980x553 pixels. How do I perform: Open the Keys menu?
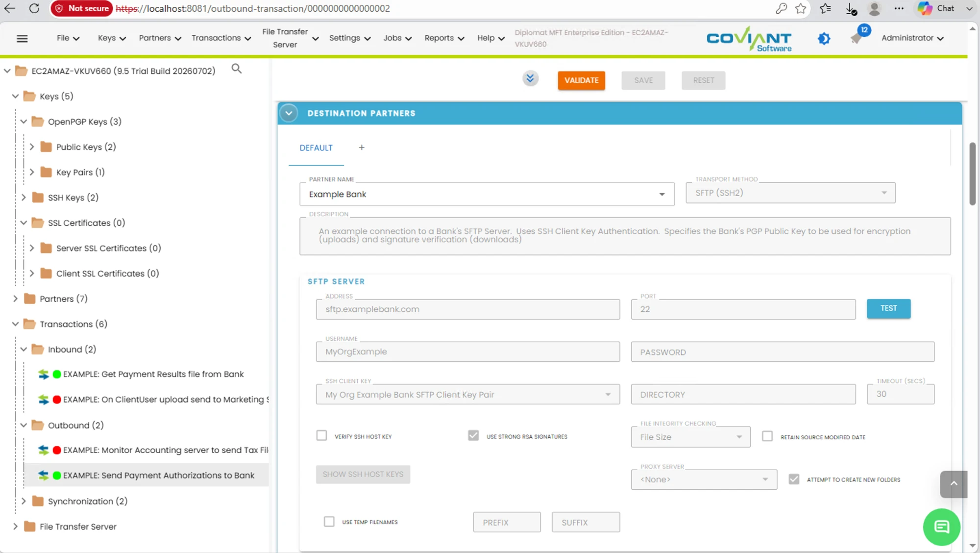tap(112, 38)
